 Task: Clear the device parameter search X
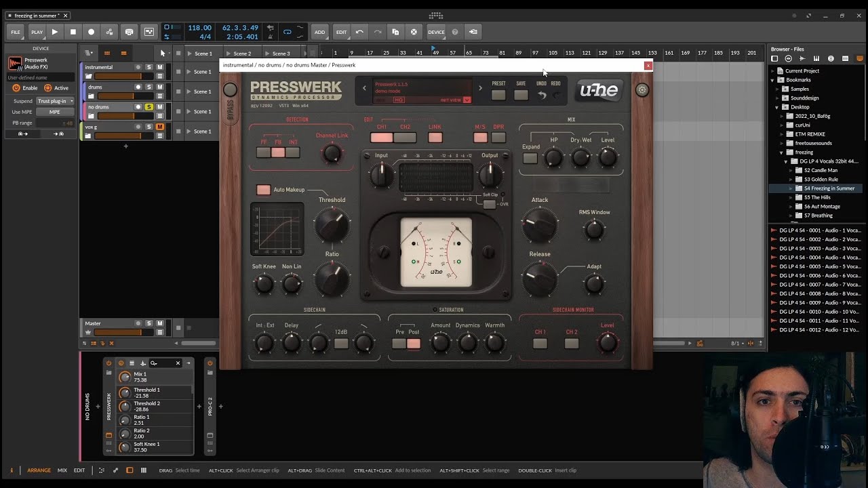pos(178,363)
